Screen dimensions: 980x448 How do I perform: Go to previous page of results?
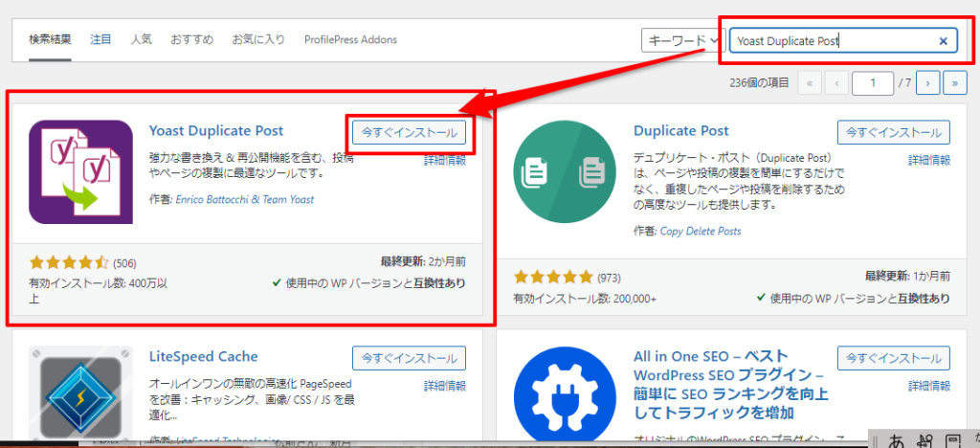point(836,82)
